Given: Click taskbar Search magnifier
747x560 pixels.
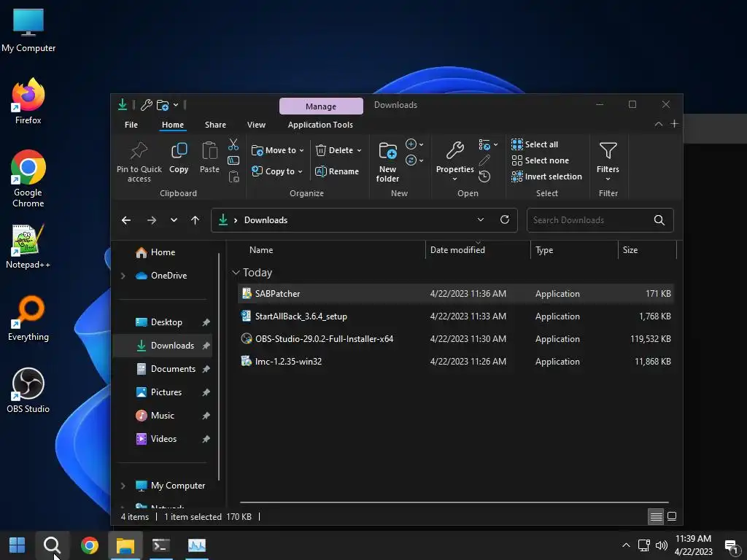Looking at the screenshot, I should coord(52,545).
